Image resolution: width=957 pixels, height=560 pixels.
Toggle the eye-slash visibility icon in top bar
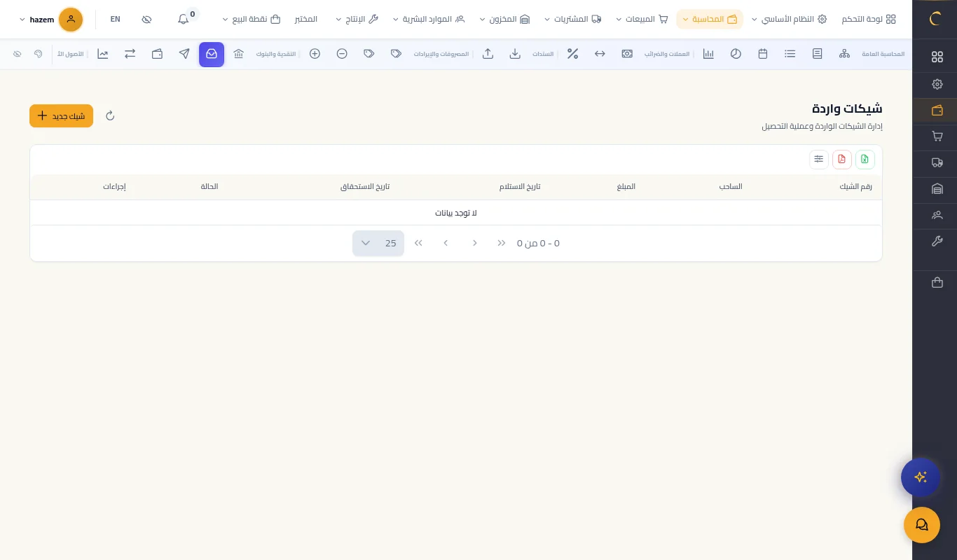146,20
